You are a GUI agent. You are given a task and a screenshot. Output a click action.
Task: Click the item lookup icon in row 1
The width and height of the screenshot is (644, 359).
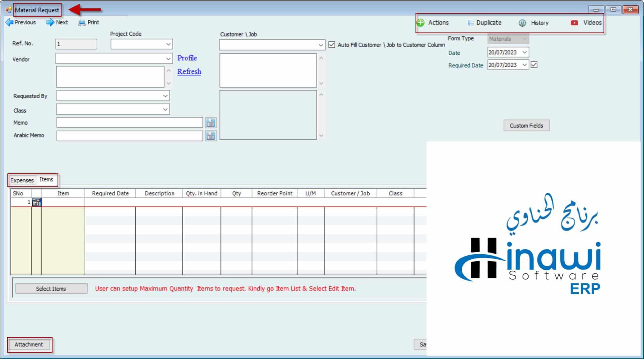point(37,202)
